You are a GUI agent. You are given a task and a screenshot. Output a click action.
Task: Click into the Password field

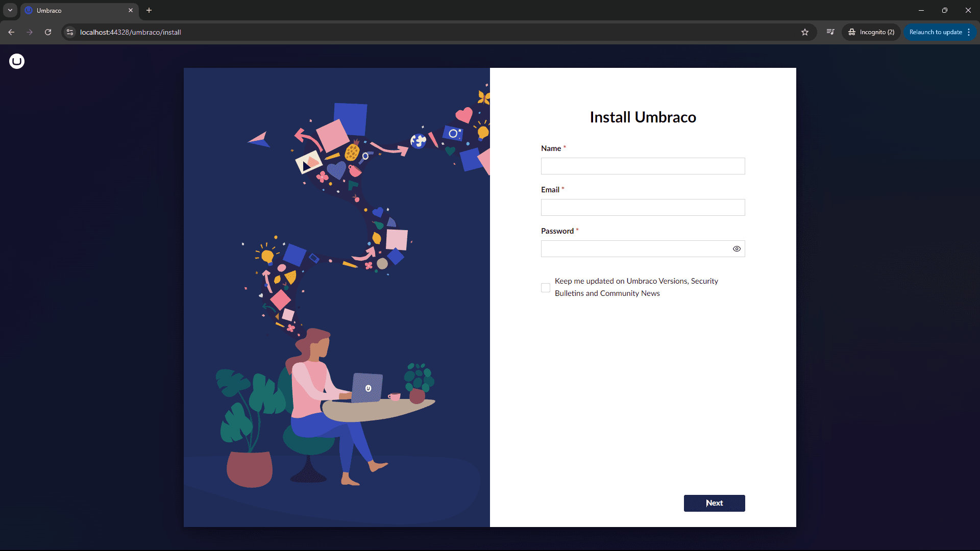click(x=633, y=249)
